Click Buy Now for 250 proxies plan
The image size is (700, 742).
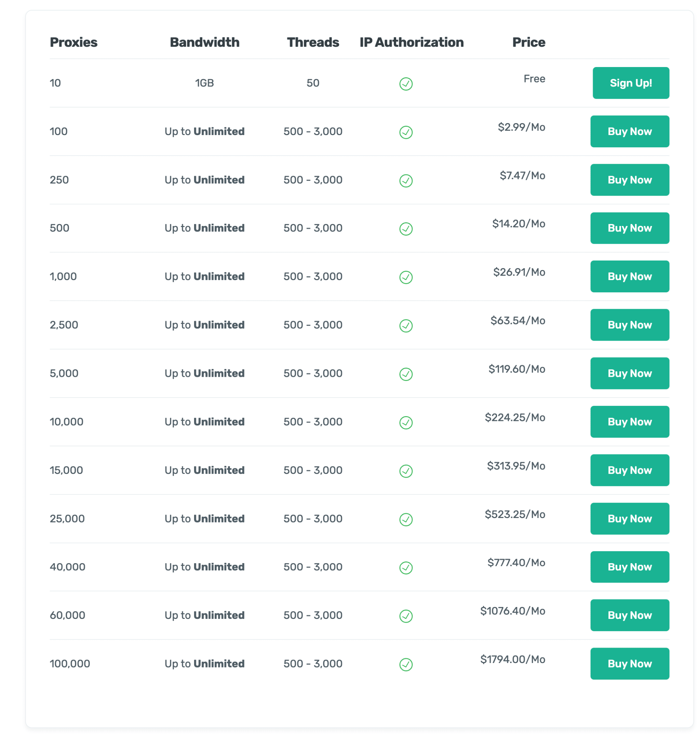[x=630, y=180]
